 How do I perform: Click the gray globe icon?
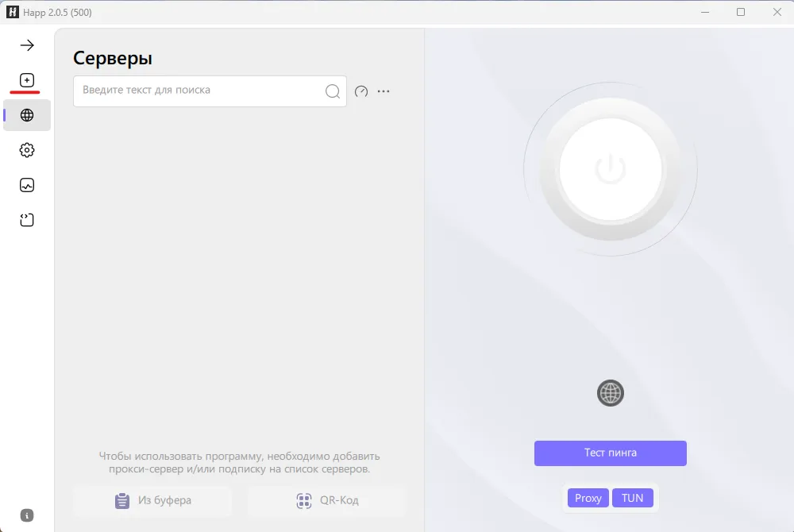[610, 393]
